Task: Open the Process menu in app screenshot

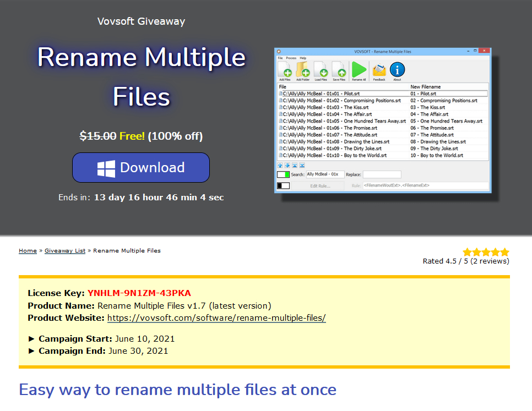Action: tap(291, 58)
